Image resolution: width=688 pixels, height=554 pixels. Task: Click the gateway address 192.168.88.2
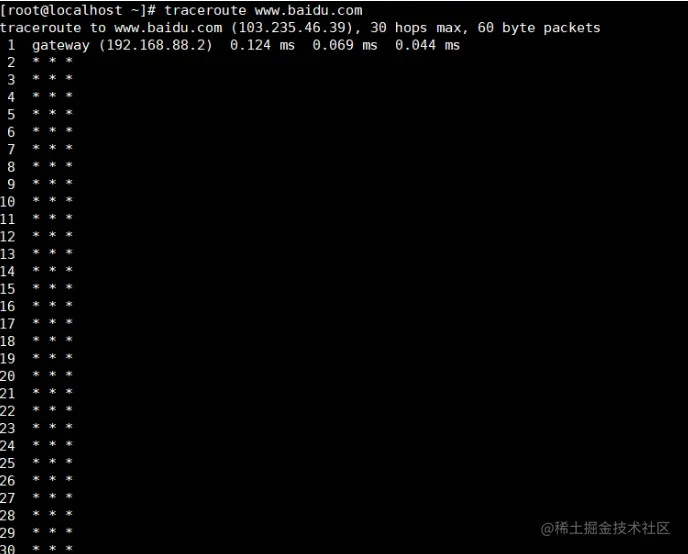[x=155, y=45]
